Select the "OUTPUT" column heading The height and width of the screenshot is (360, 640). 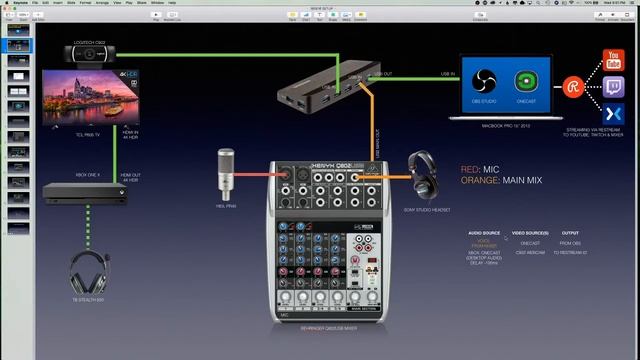coord(570,233)
